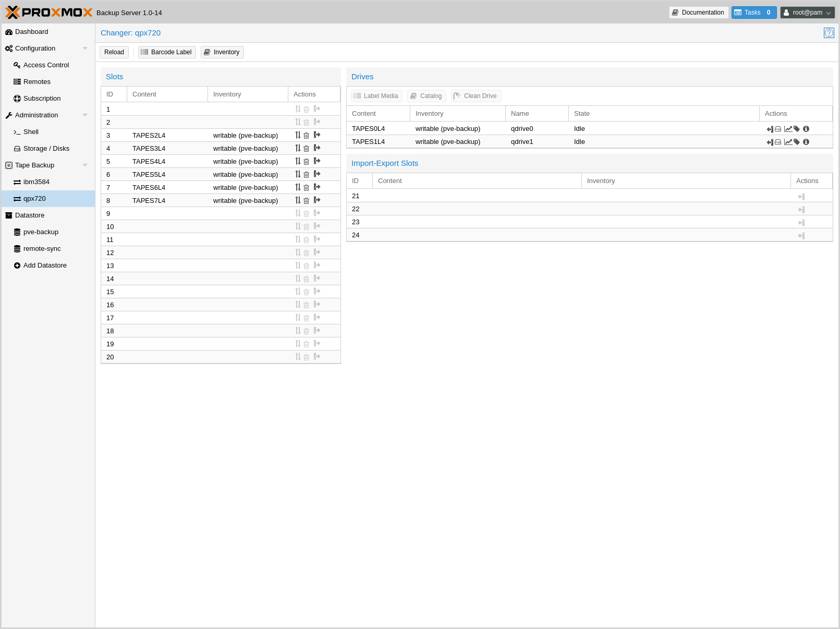This screenshot has height=629, width=840.
Task: Click the Barcode Label button
Action: (167, 52)
